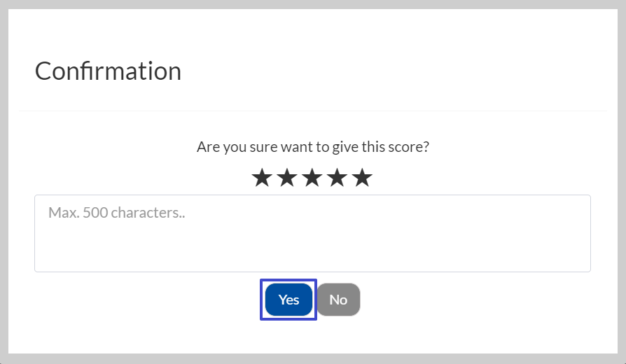Select the first star in the rating
626x364 pixels.
pyautogui.click(x=263, y=177)
